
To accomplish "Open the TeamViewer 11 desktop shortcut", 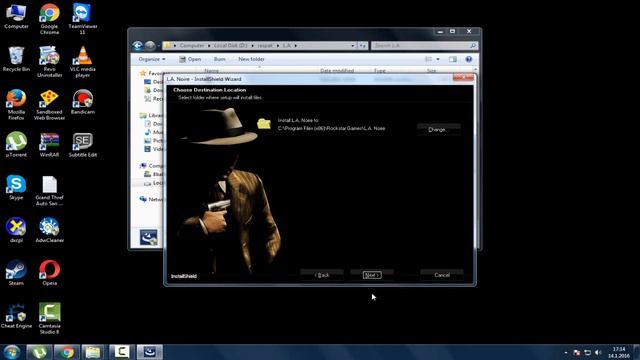I will coord(82,19).
